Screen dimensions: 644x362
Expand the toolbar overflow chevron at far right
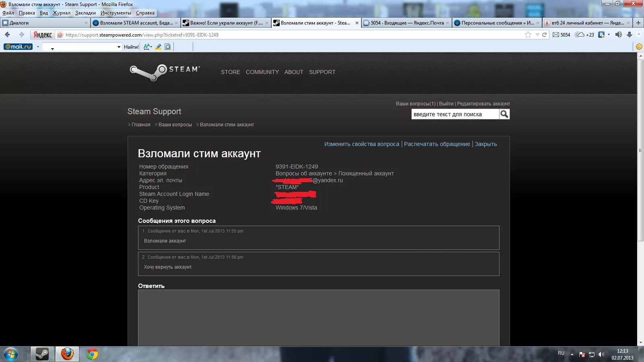pos(639,35)
